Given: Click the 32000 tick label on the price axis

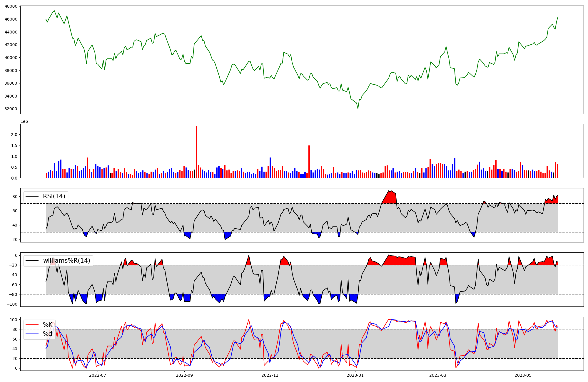Looking at the screenshot, I should 11,109.
